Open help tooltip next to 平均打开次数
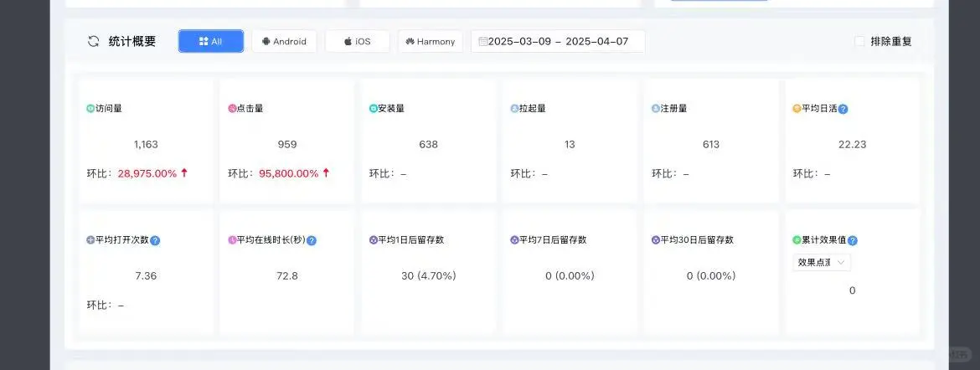Viewport: 980px width, 370px height. click(155, 240)
